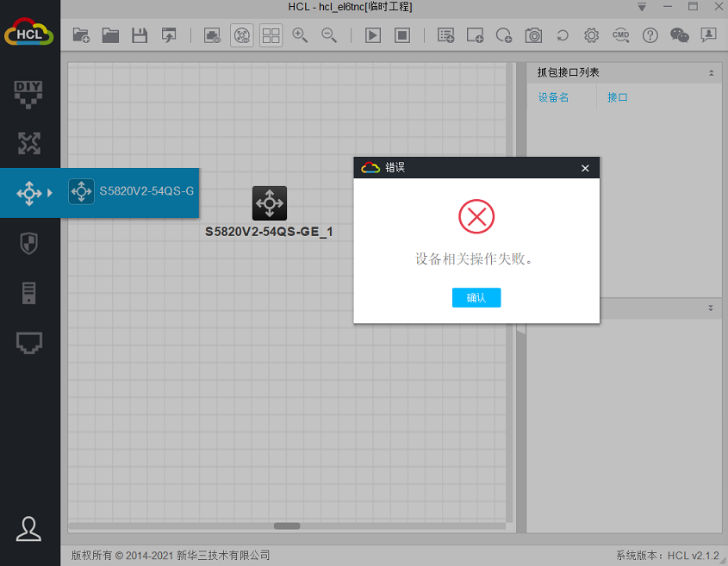Click the 系统版本: HCL v2.1.2 text

tap(667, 556)
